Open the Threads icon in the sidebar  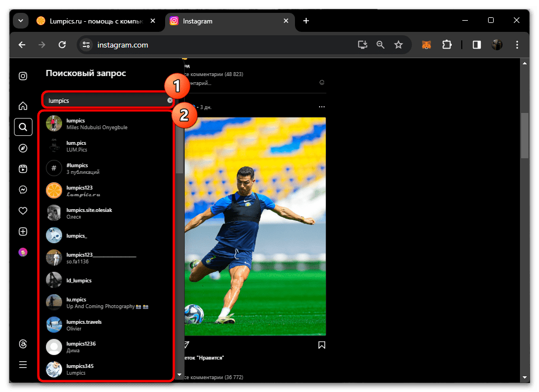click(x=23, y=344)
